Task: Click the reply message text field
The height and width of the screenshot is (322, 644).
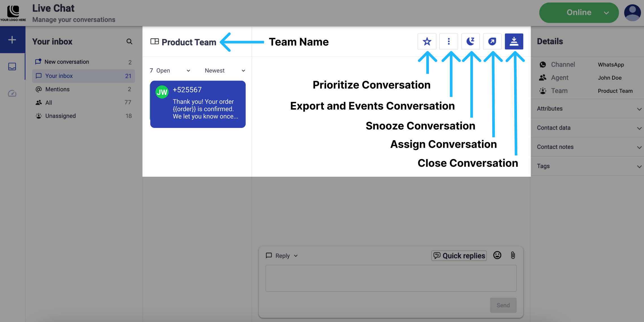Action: click(x=391, y=278)
